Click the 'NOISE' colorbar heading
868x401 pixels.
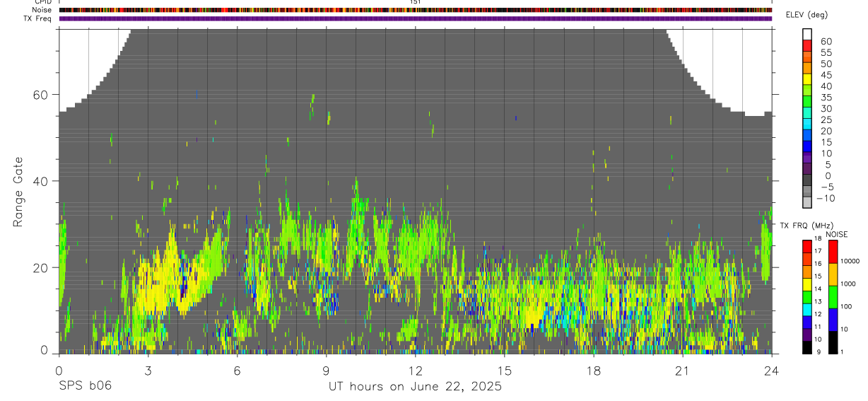tap(836, 235)
